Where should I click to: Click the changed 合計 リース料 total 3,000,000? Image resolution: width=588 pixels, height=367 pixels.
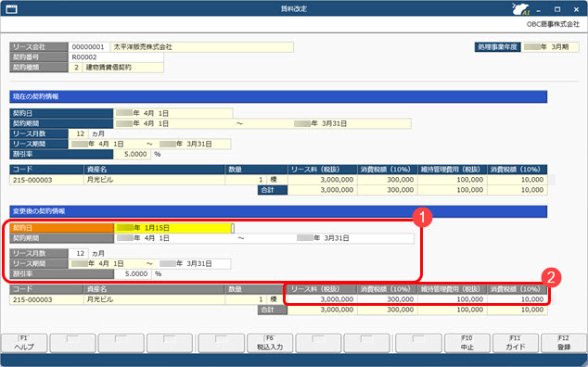click(322, 310)
